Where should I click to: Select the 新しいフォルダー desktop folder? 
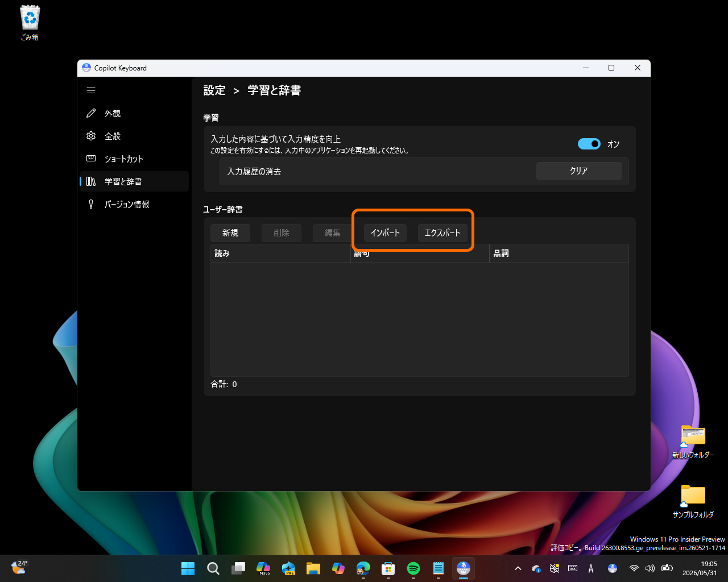(x=693, y=442)
